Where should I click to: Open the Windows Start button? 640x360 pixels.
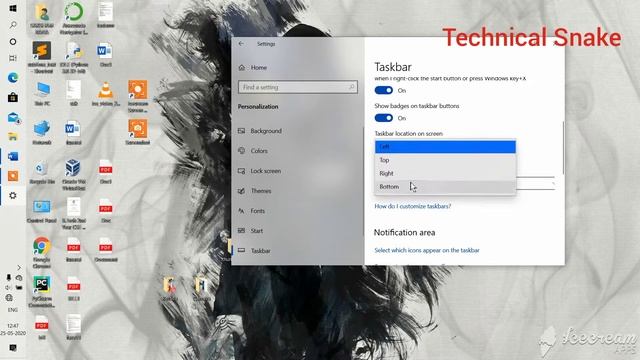(13, 8)
